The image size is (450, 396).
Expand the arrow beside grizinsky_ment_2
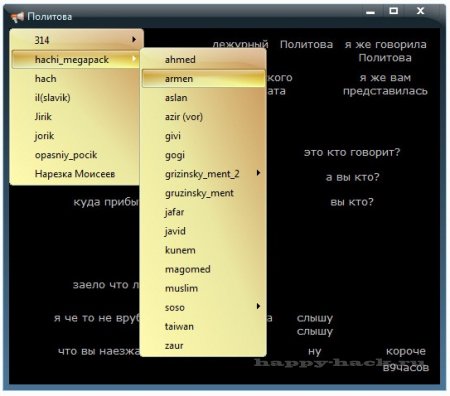[258, 173]
